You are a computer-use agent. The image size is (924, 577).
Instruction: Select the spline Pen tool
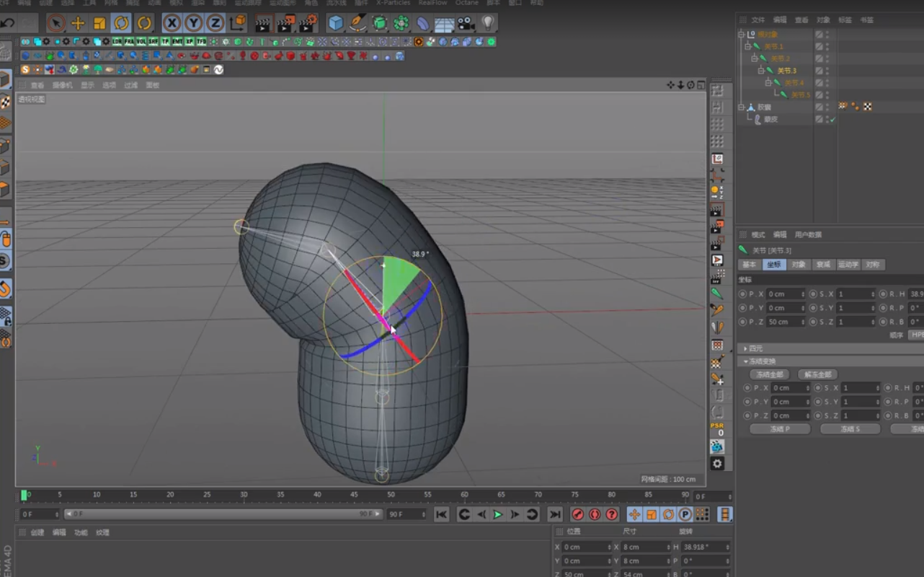click(357, 23)
